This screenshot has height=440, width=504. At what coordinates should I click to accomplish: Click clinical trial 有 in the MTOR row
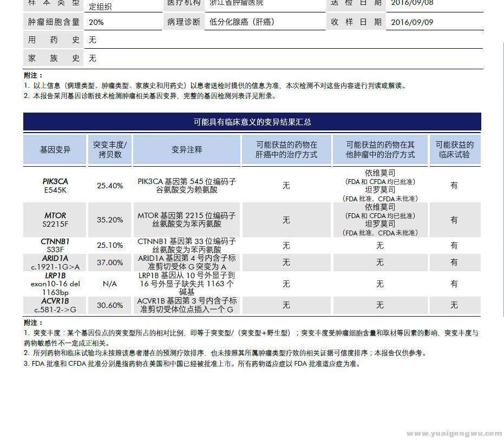pyautogui.click(x=454, y=220)
